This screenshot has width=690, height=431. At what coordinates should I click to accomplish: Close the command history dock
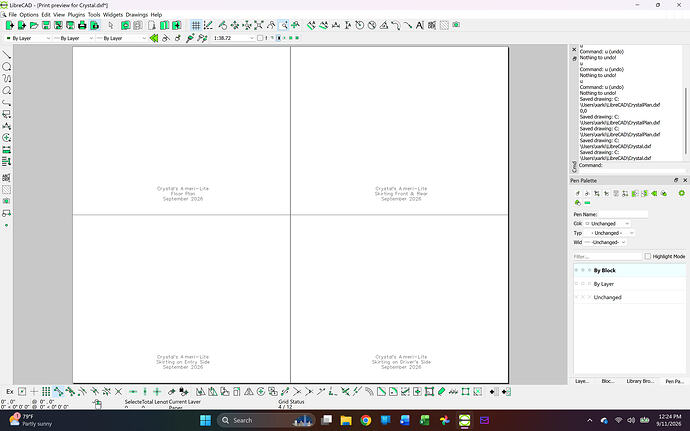pyautogui.click(x=574, y=50)
